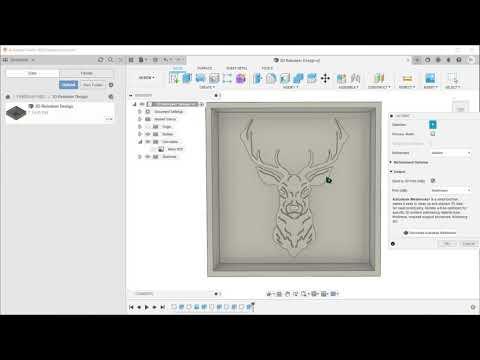
Task: Select the Extrude tool in Create group
Action: 187,78
